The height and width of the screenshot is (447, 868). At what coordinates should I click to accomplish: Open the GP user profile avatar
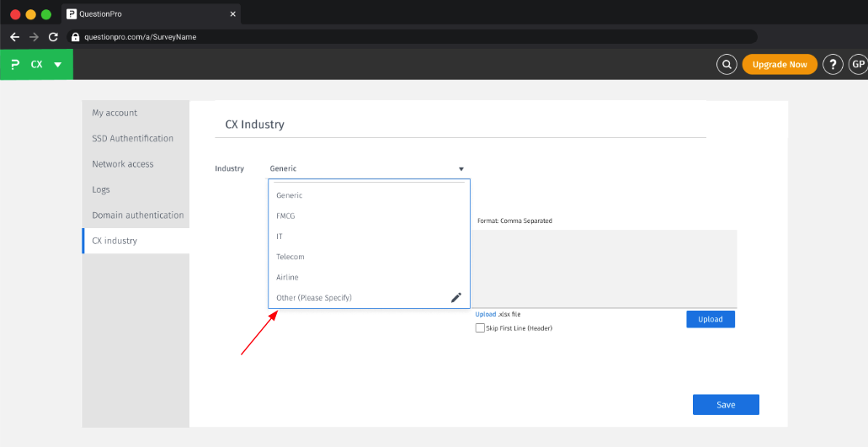pos(857,65)
